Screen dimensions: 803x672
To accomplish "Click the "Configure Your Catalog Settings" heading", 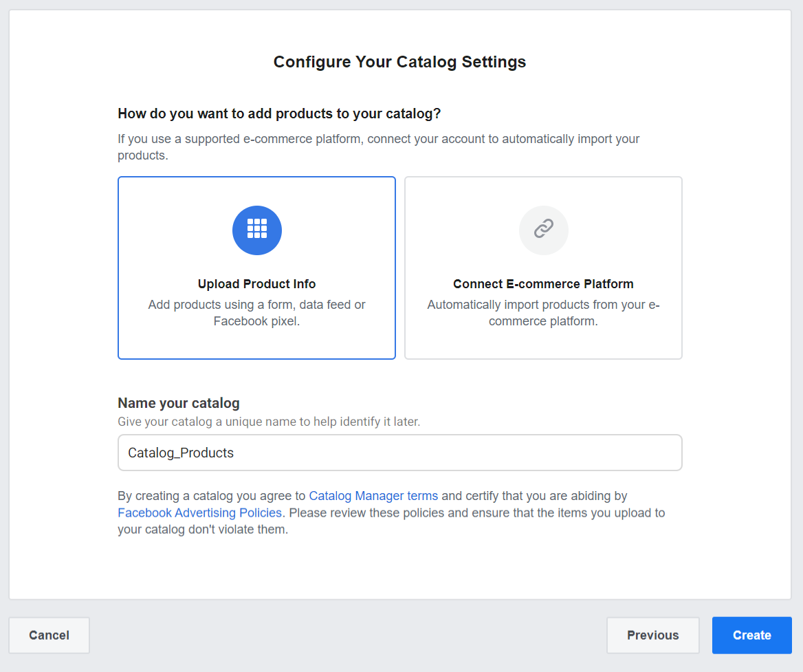I will pyautogui.click(x=399, y=62).
